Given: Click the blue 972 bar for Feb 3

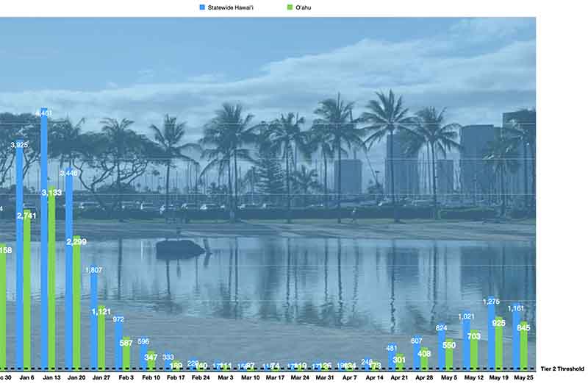Looking at the screenshot, I should coord(118,347).
